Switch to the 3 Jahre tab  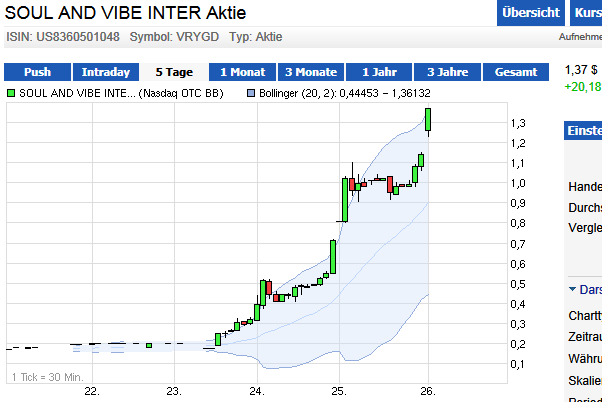click(x=447, y=72)
